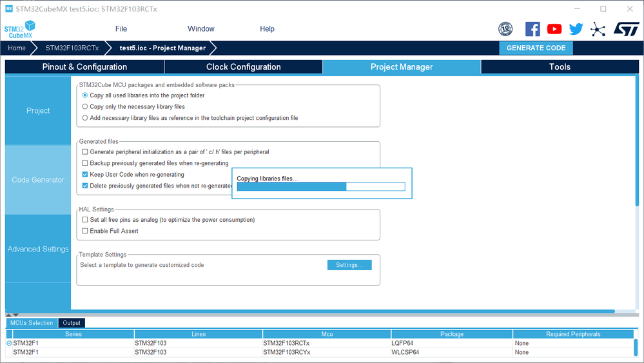
Task: Click the Copying libraries files progress bar
Action: tap(321, 186)
